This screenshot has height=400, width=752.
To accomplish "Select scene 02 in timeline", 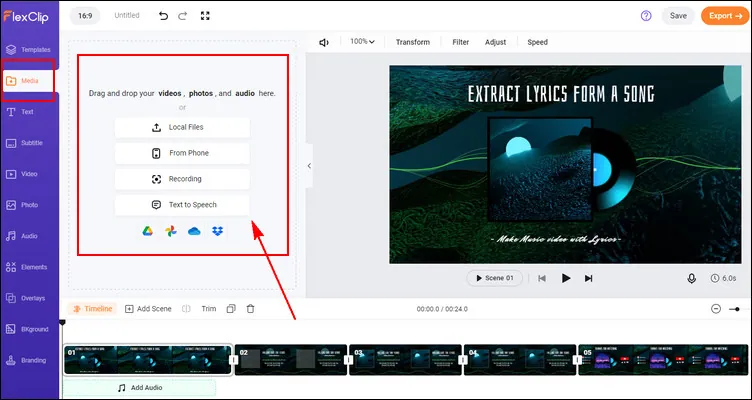I will pos(291,360).
